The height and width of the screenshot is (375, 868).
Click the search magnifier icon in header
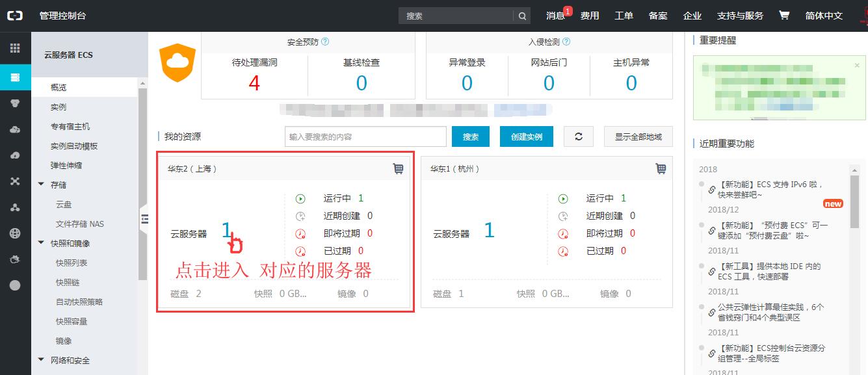pos(522,16)
